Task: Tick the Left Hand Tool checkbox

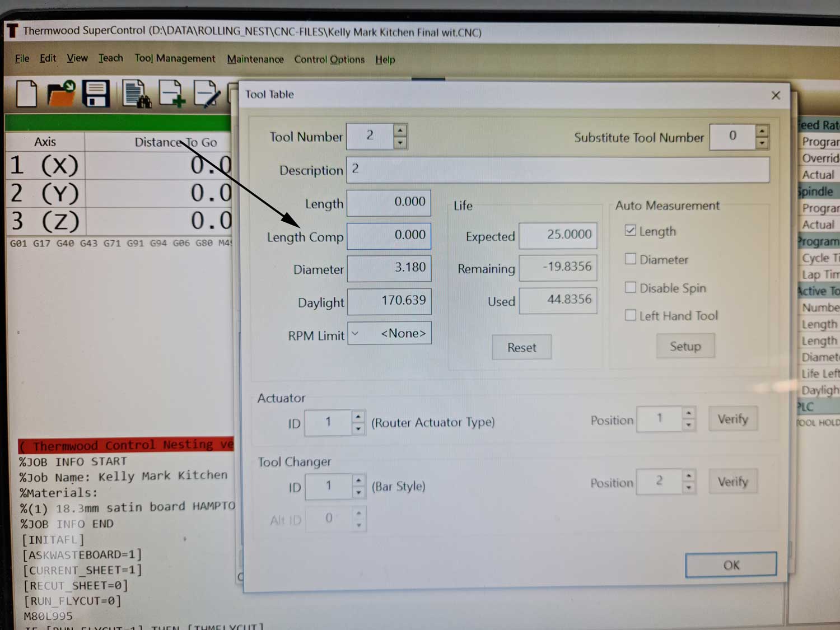Action: (631, 315)
